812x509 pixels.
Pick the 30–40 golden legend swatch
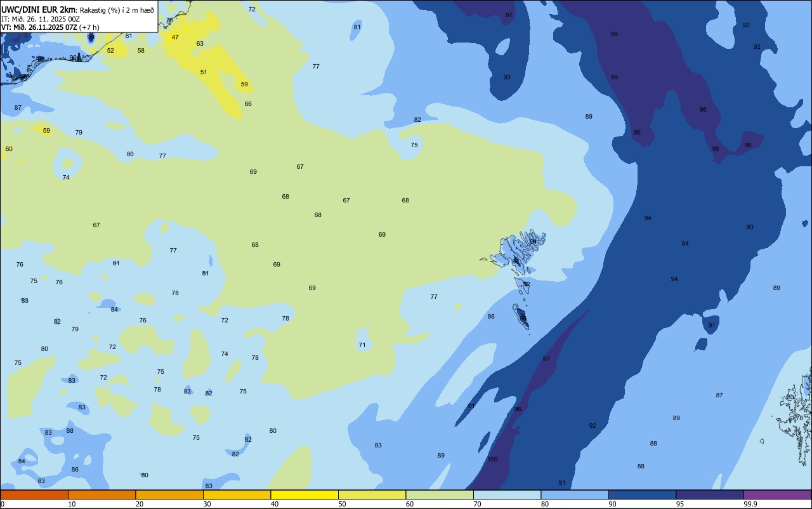click(x=237, y=494)
